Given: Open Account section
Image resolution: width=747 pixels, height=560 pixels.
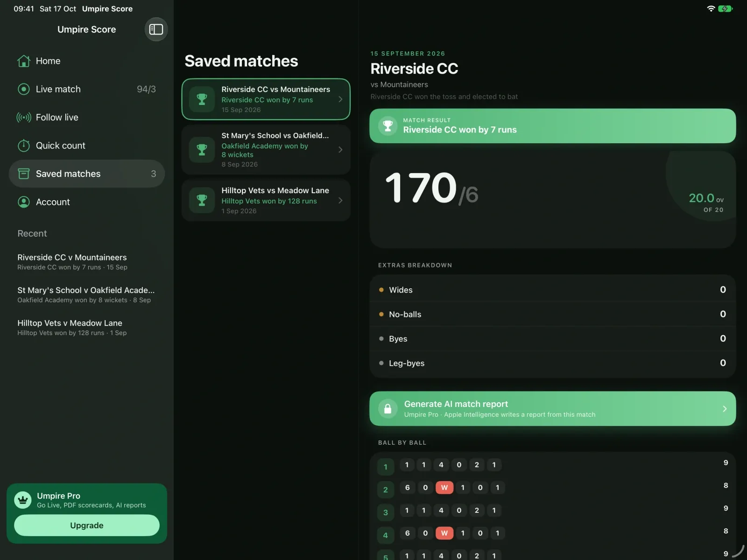Looking at the screenshot, I should click(x=87, y=202).
